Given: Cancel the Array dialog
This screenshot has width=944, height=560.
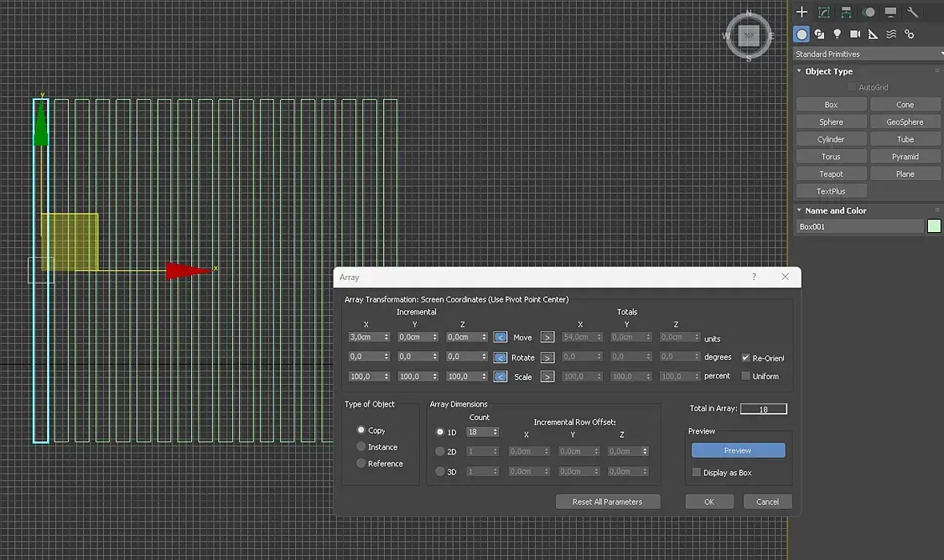Looking at the screenshot, I should click(767, 502).
